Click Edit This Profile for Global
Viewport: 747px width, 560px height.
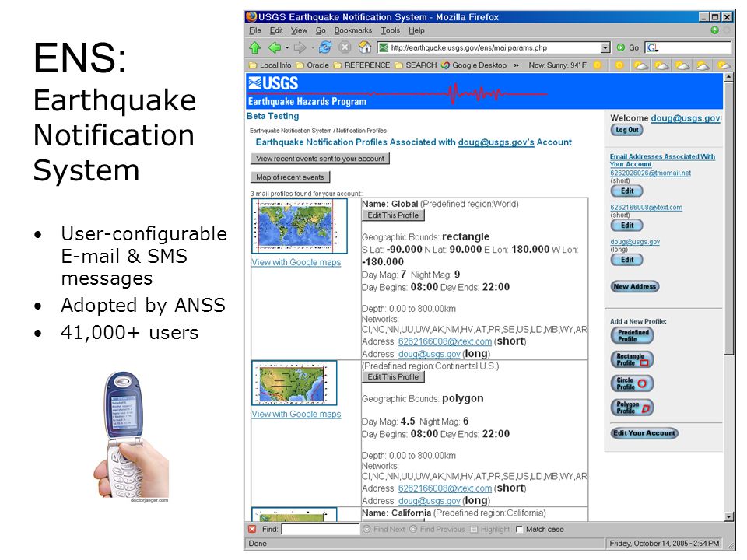click(x=393, y=215)
